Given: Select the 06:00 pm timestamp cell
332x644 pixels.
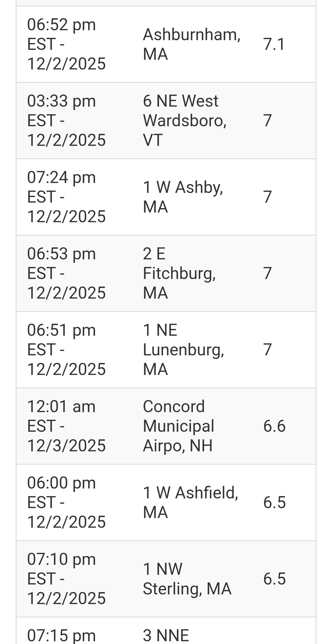Looking at the screenshot, I should tap(66, 502).
